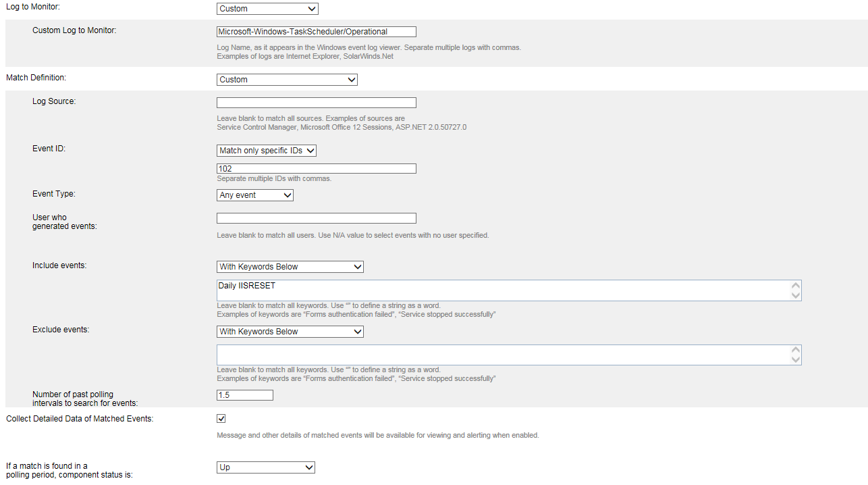Viewport: 868px width, 485px height.
Task: Click down arrow in Exclude keywords box
Action: click(796, 360)
